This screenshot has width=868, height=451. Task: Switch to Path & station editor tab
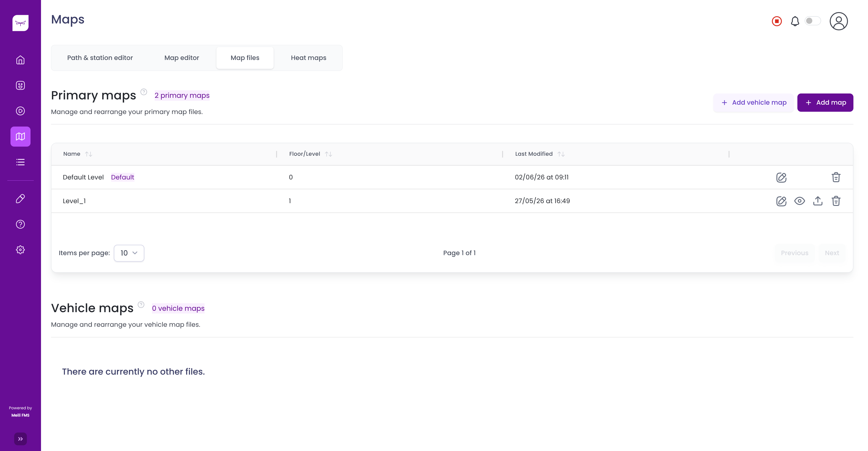point(100,58)
